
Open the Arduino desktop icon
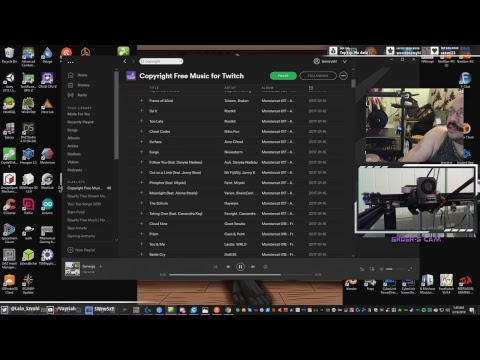click(47, 207)
